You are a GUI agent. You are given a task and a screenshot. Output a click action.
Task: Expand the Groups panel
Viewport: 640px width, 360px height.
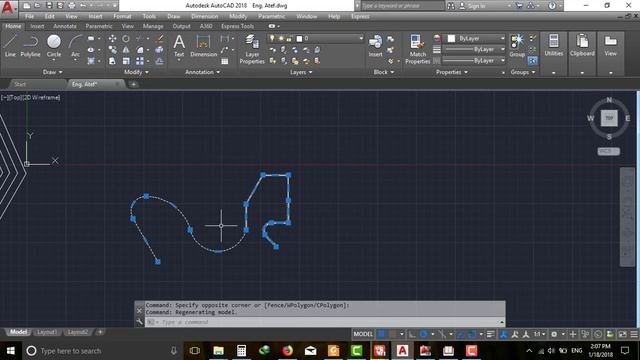pyautogui.click(x=523, y=72)
